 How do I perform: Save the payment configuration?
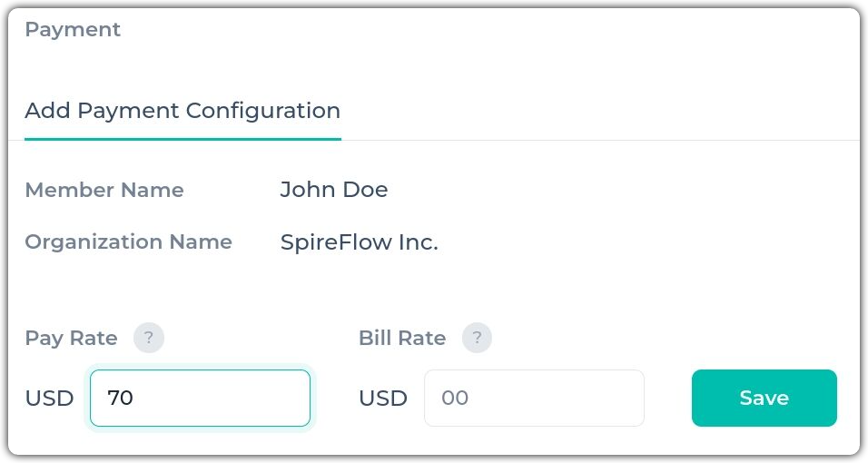coord(764,398)
